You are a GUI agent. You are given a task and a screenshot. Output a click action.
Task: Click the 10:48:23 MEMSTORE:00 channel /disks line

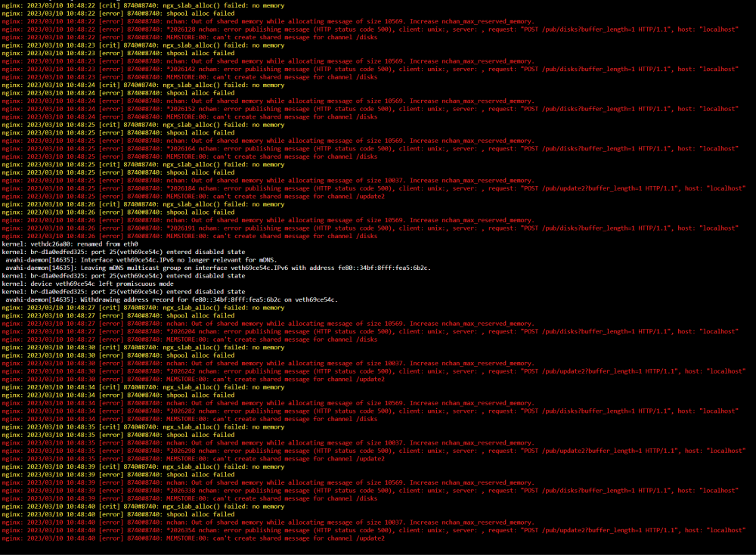[190, 77]
